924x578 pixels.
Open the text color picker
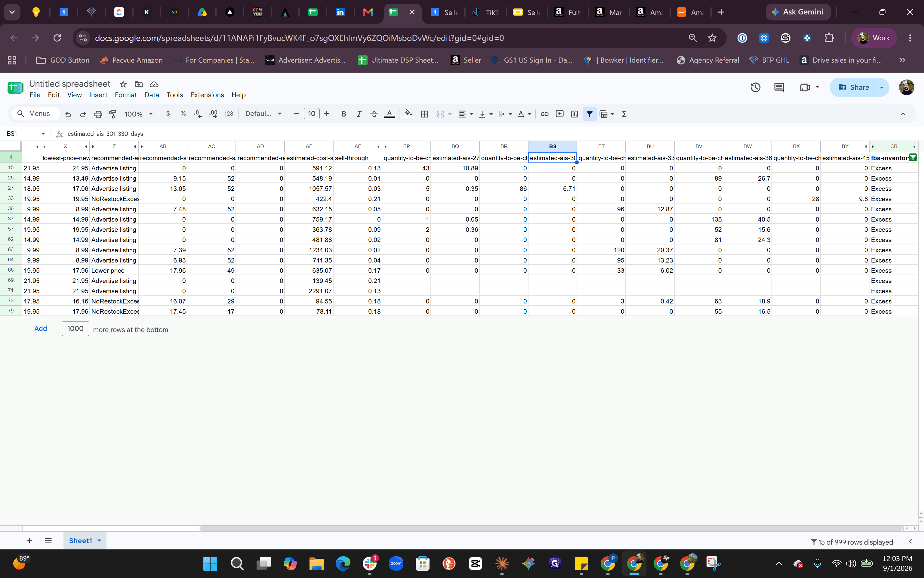(x=390, y=114)
